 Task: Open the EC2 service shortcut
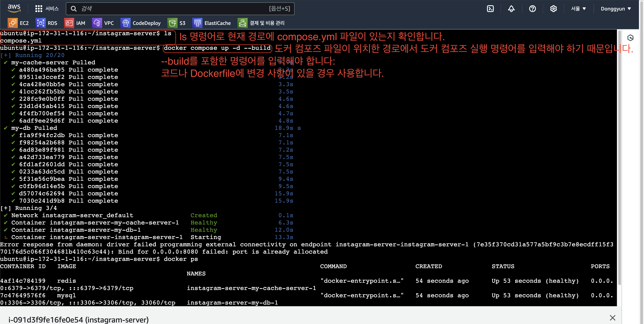pyautogui.click(x=18, y=23)
